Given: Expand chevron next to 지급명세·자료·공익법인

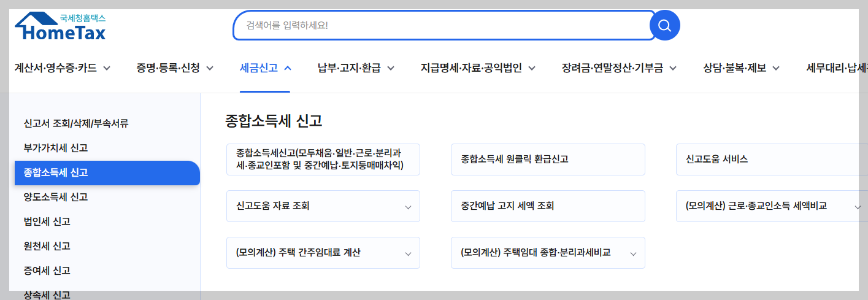Looking at the screenshot, I should (531, 68).
